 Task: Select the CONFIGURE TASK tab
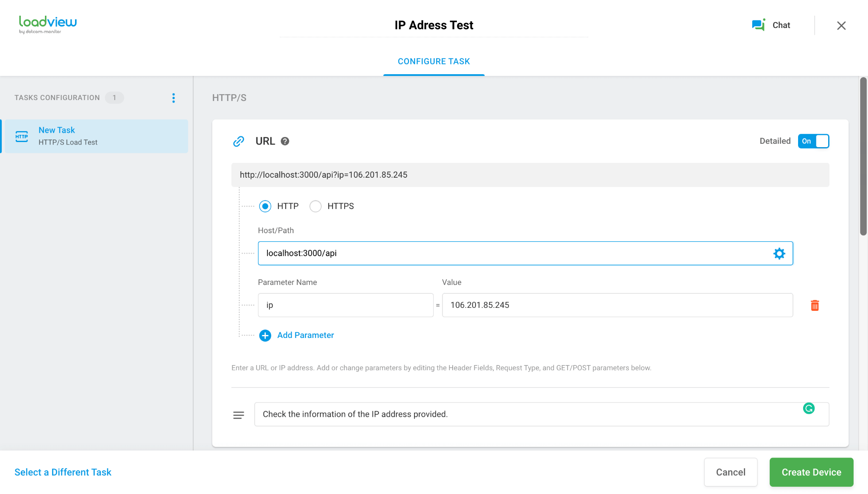[x=434, y=61]
